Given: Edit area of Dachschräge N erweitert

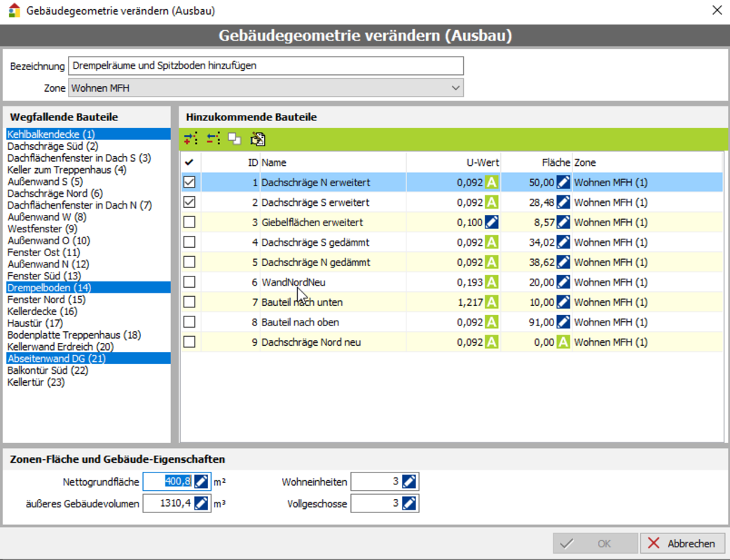Looking at the screenshot, I should tap(563, 183).
